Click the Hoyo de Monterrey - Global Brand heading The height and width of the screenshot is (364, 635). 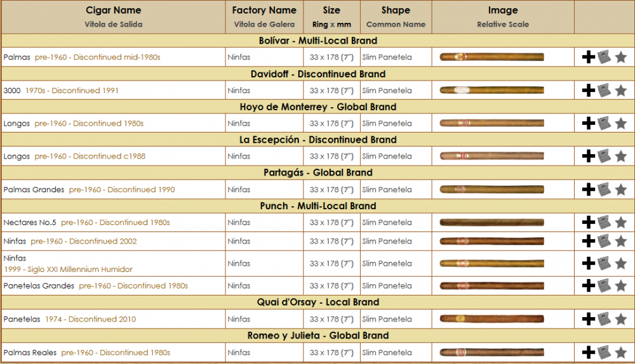point(318,107)
